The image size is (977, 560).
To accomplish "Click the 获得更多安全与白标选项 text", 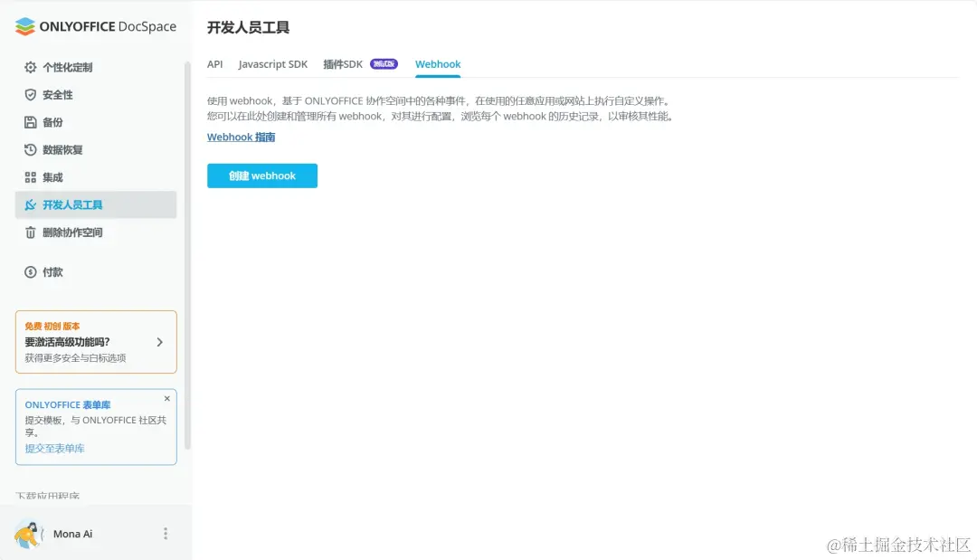I will [75, 358].
